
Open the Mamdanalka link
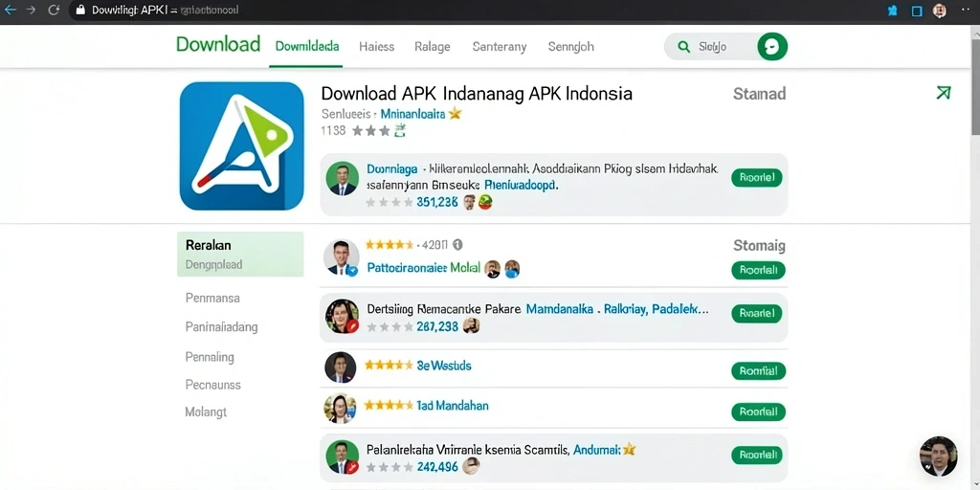pos(559,309)
